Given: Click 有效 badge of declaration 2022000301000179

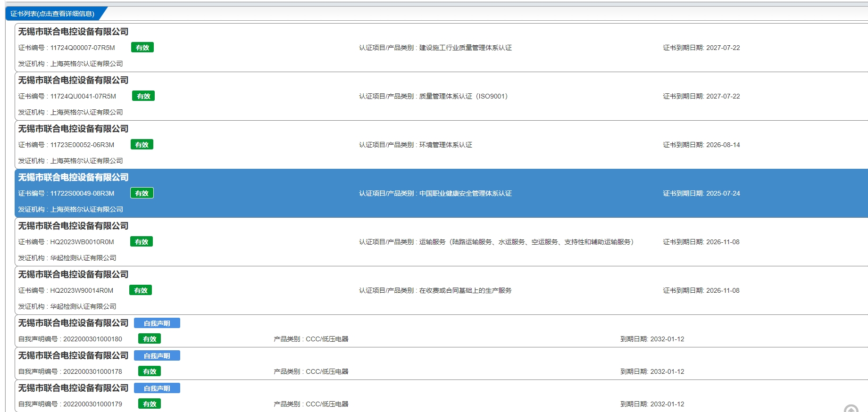Looking at the screenshot, I should 150,404.
